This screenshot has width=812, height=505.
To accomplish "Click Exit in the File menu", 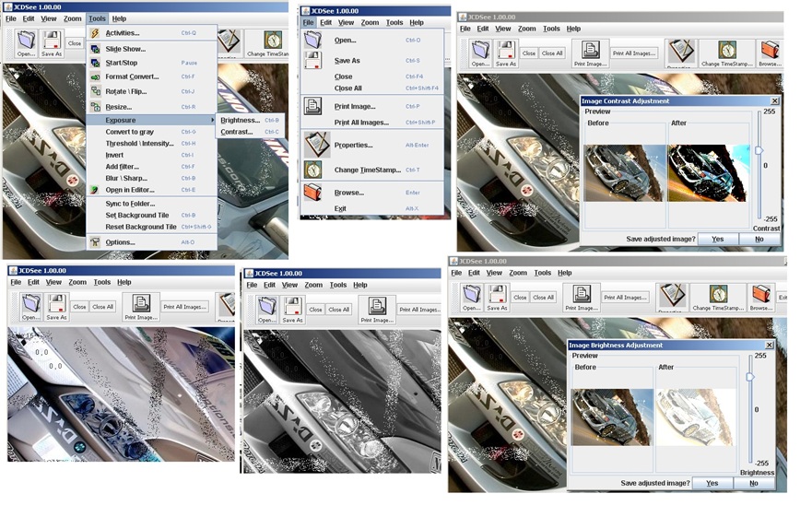I will tap(371, 209).
